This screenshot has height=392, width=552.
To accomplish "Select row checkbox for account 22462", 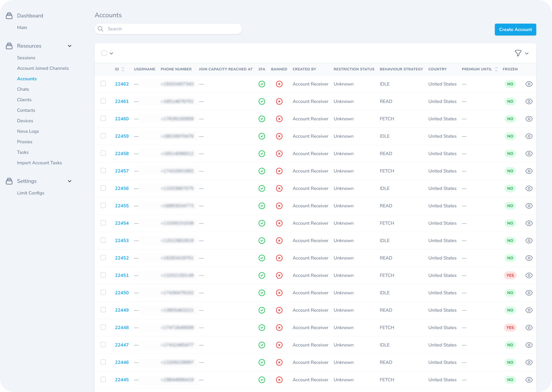I will pos(103,84).
